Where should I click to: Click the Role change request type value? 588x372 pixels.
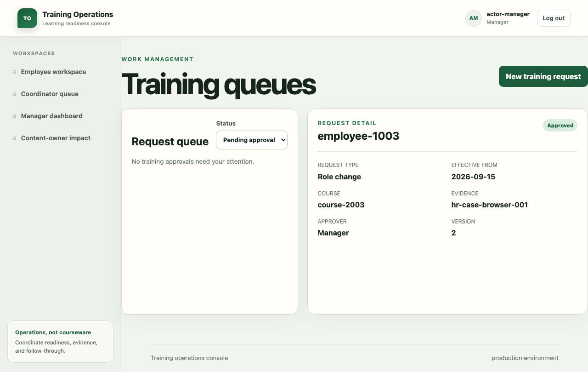pyautogui.click(x=339, y=177)
